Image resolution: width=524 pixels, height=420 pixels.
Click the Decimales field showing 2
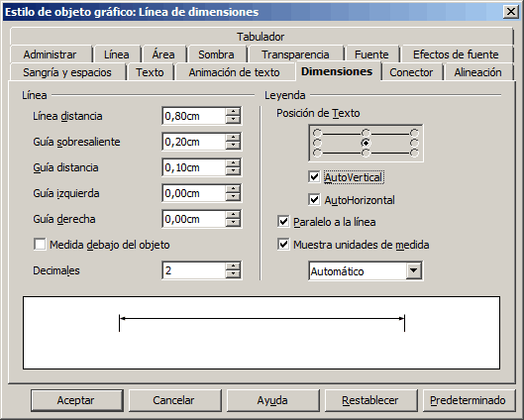click(194, 270)
